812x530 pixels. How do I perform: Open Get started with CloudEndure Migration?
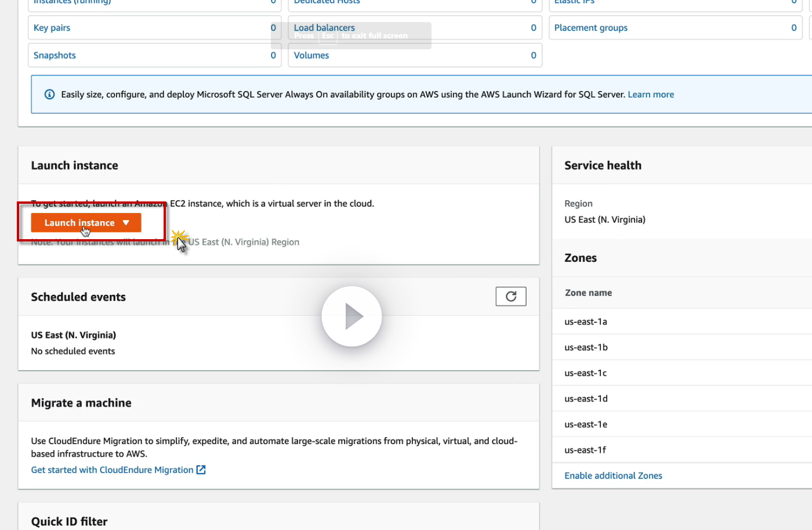(x=112, y=470)
